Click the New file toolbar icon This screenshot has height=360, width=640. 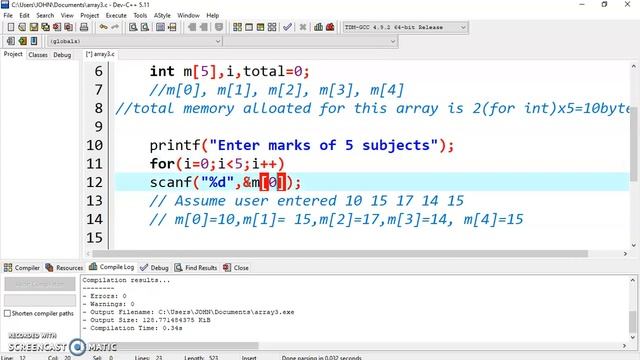[11, 27]
